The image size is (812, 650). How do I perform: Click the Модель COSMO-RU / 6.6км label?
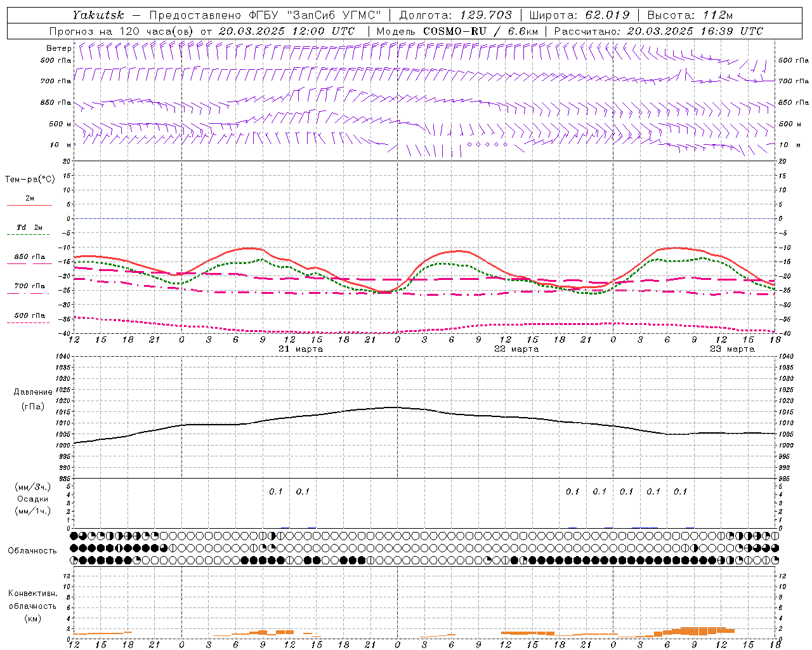457,31
